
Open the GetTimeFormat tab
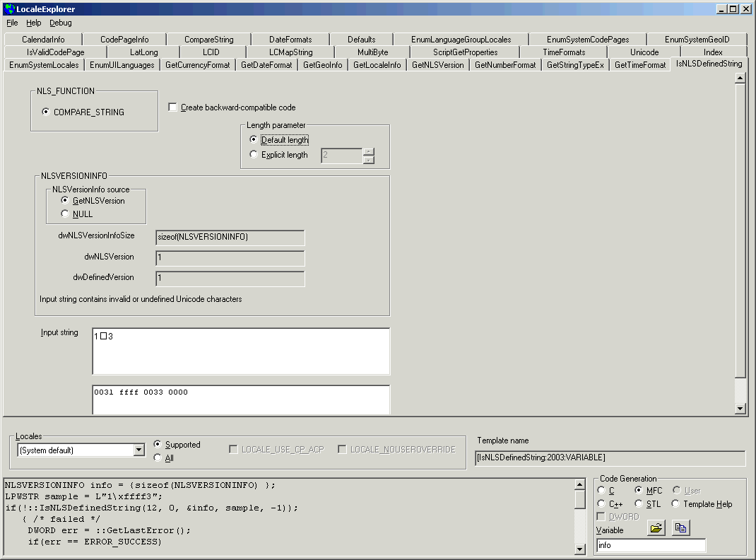(640, 64)
